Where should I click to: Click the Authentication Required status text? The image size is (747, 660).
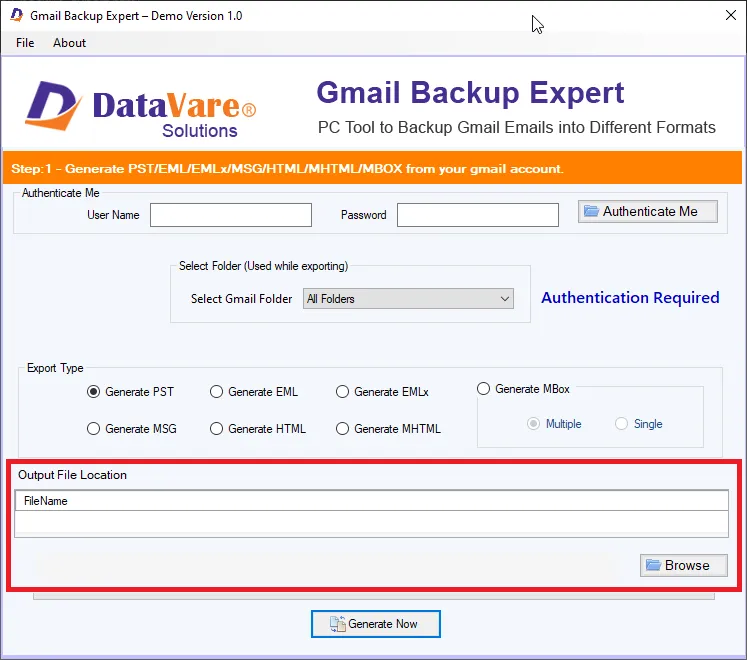[x=630, y=298]
